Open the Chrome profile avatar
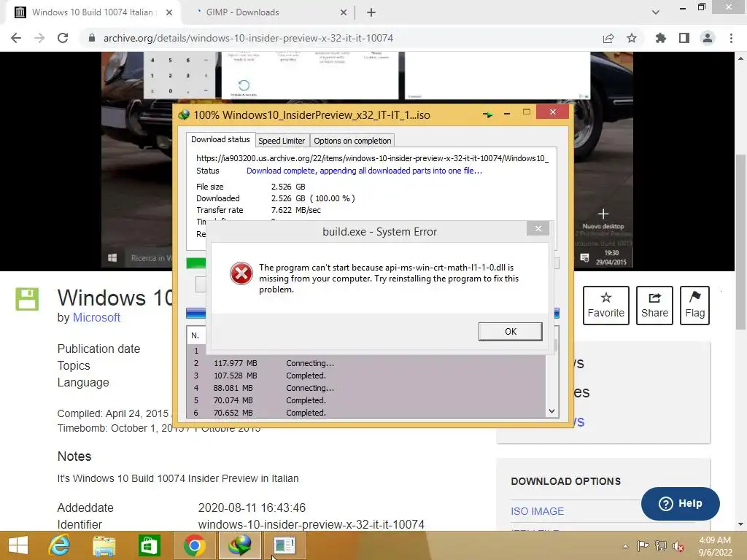The width and height of the screenshot is (747, 560). pyautogui.click(x=708, y=38)
